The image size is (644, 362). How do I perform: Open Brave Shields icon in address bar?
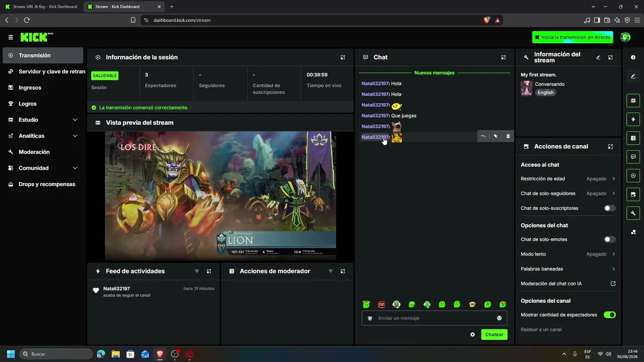click(487, 20)
